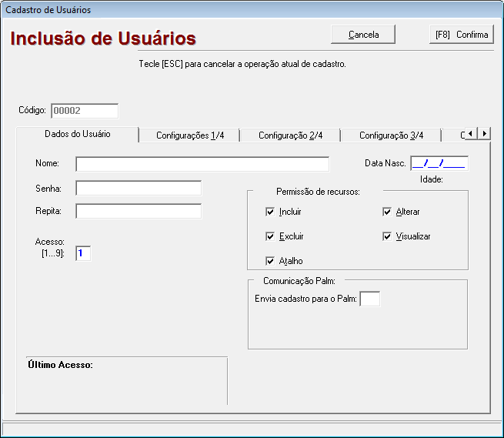The height and width of the screenshot is (438, 504).
Task: Toggle the Alterar permission checkbox
Action: (387, 212)
